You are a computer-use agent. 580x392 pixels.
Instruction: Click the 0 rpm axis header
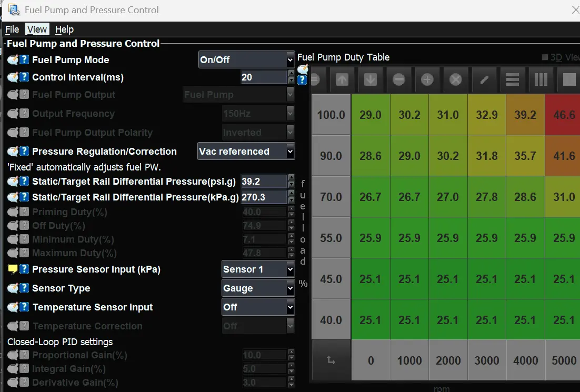pos(371,360)
